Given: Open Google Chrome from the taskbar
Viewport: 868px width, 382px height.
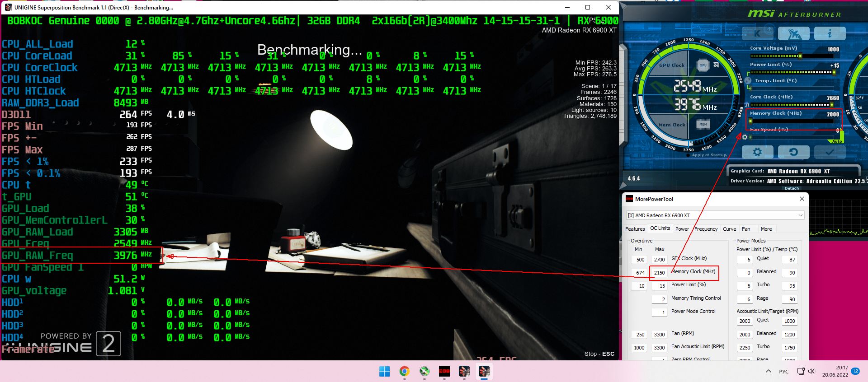Looking at the screenshot, I should (x=404, y=372).
